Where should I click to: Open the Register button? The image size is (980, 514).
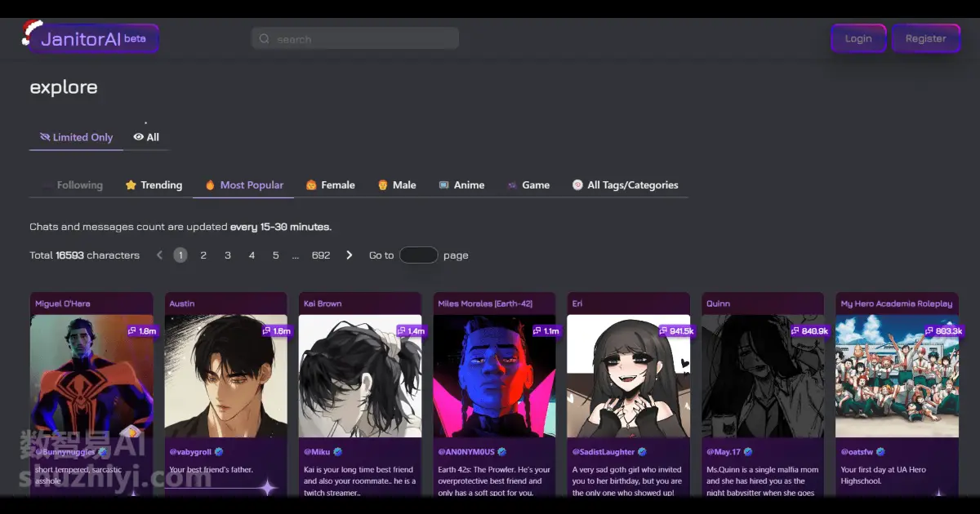coord(925,38)
